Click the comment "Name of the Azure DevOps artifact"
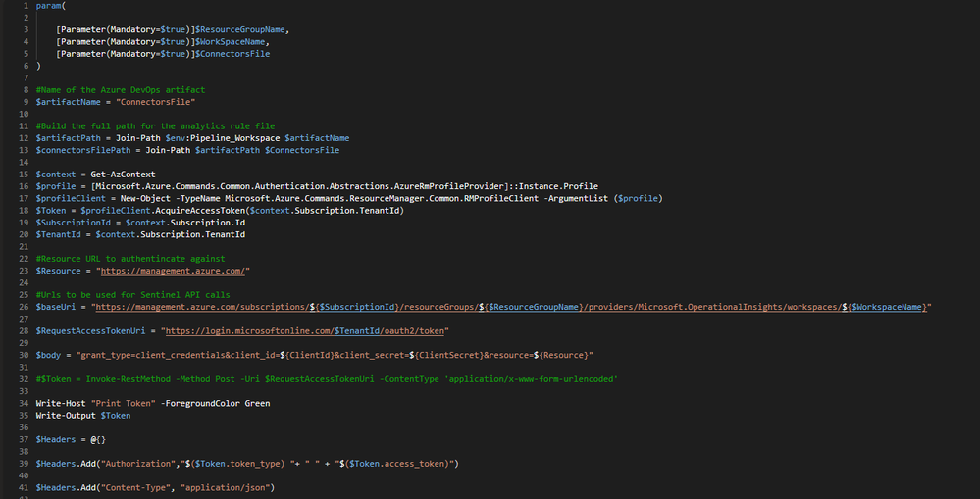 pyautogui.click(x=121, y=90)
